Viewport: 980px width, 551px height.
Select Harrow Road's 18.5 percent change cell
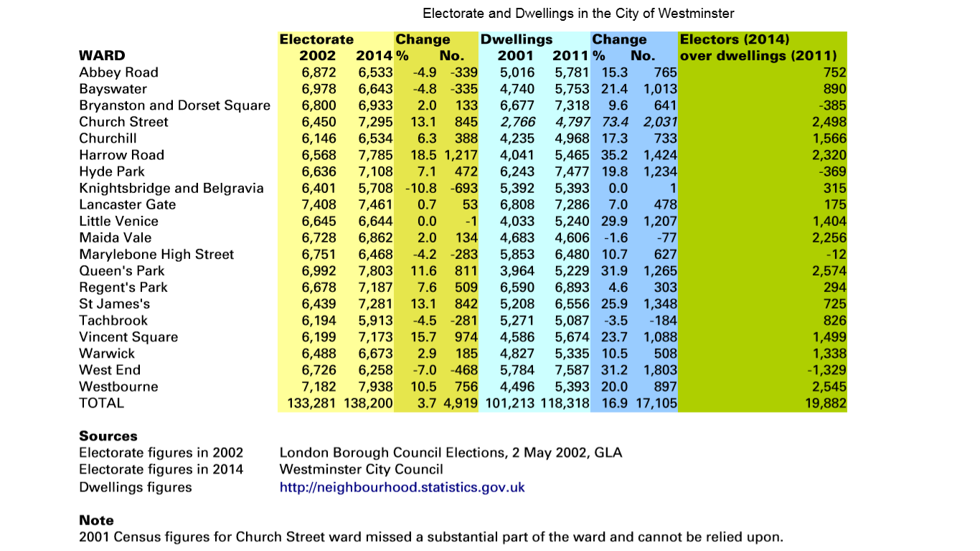423,155
